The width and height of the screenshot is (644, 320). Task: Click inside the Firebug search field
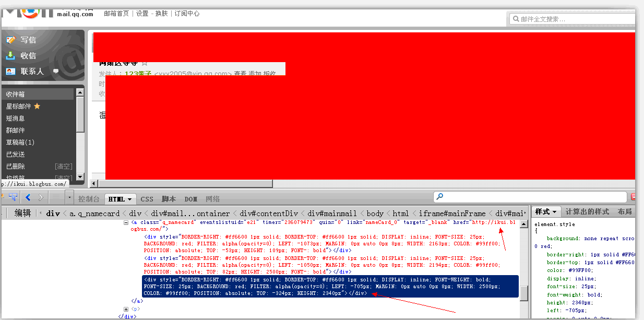[x=530, y=197]
